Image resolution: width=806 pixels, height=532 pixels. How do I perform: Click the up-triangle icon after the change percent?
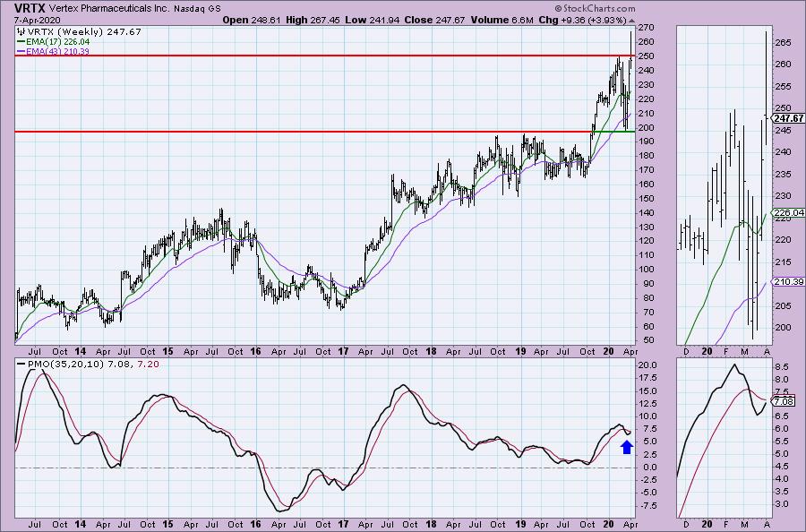point(631,21)
